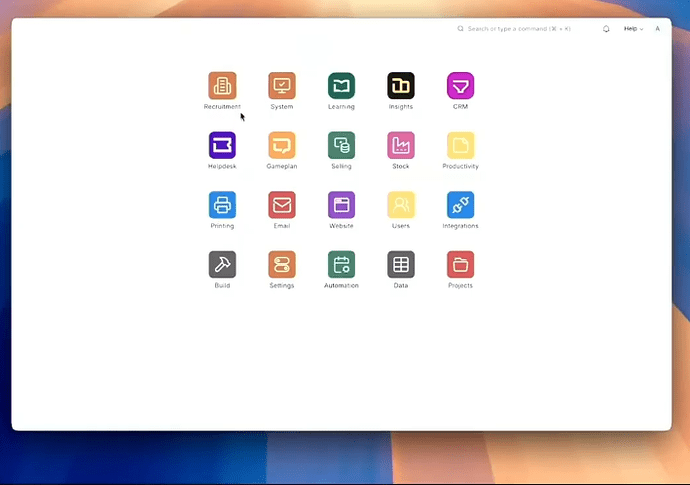This screenshot has width=690, height=485.
Task: Launch the Build module
Action: tap(222, 265)
